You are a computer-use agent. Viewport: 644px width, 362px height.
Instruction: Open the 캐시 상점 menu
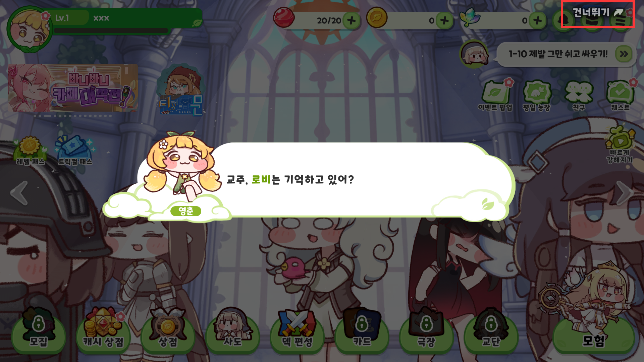(x=103, y=330)
